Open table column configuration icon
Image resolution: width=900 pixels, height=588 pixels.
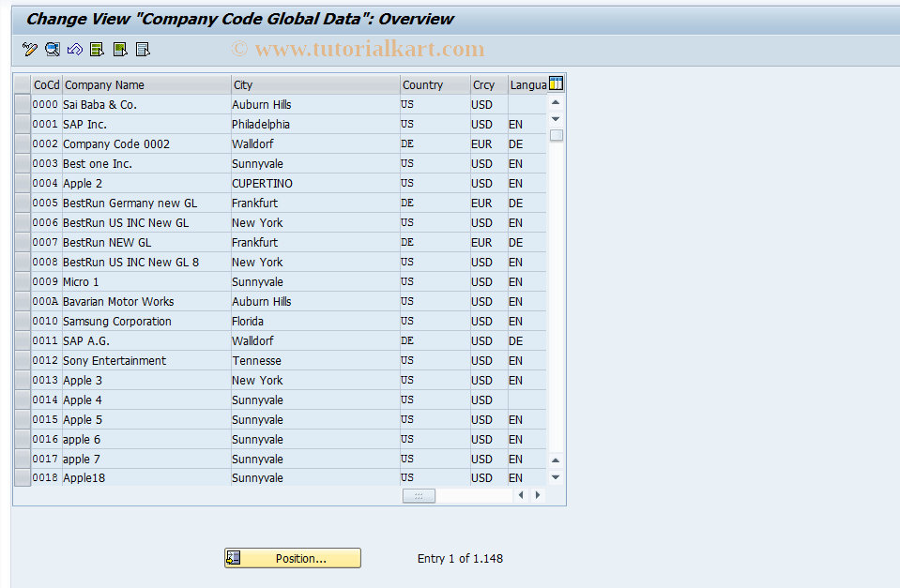pyautogui.click(x=556, y=83)
